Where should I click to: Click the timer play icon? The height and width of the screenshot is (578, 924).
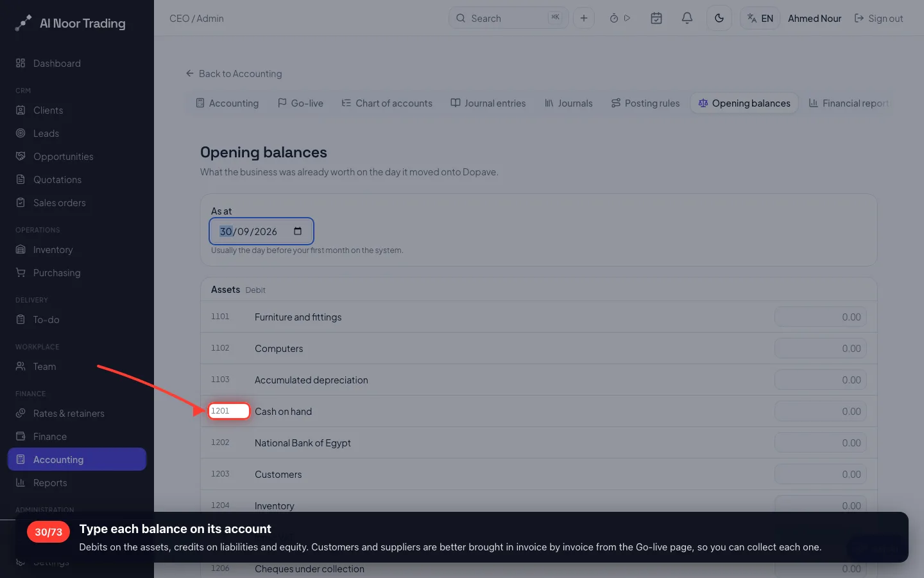pos(628,18)
